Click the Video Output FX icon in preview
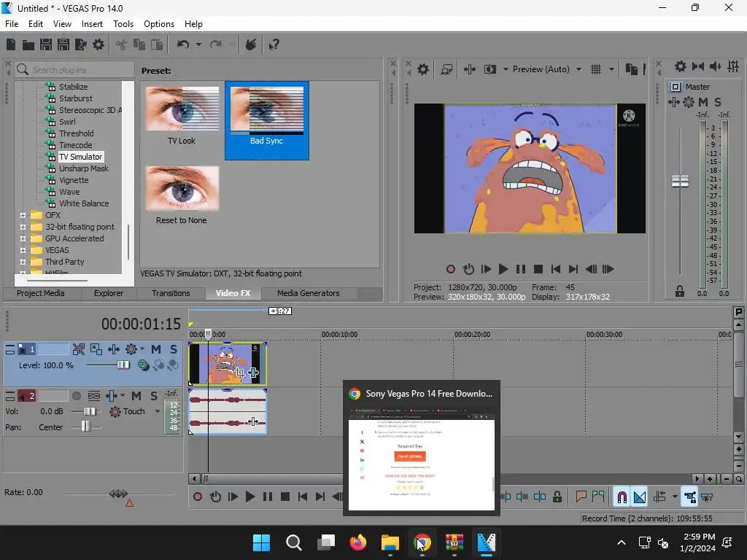This screenshot has width=747, height=560. tap(470, 69)
